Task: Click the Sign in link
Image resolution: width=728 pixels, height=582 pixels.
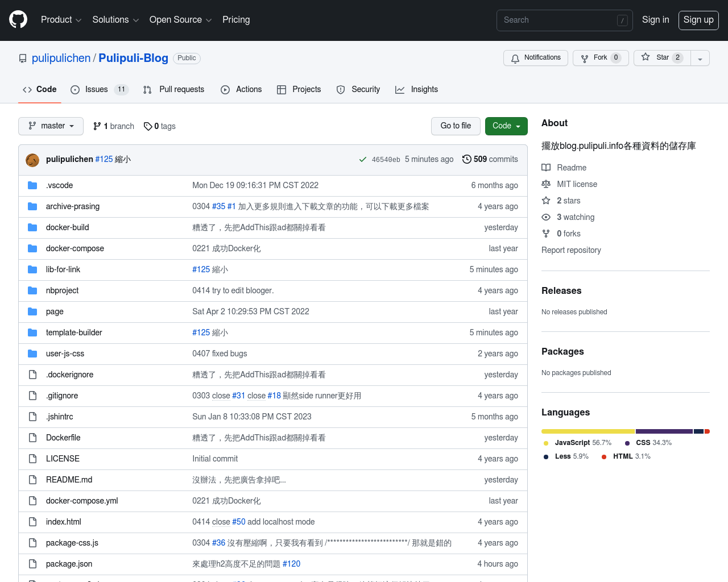Action: [x=655, y=20]
